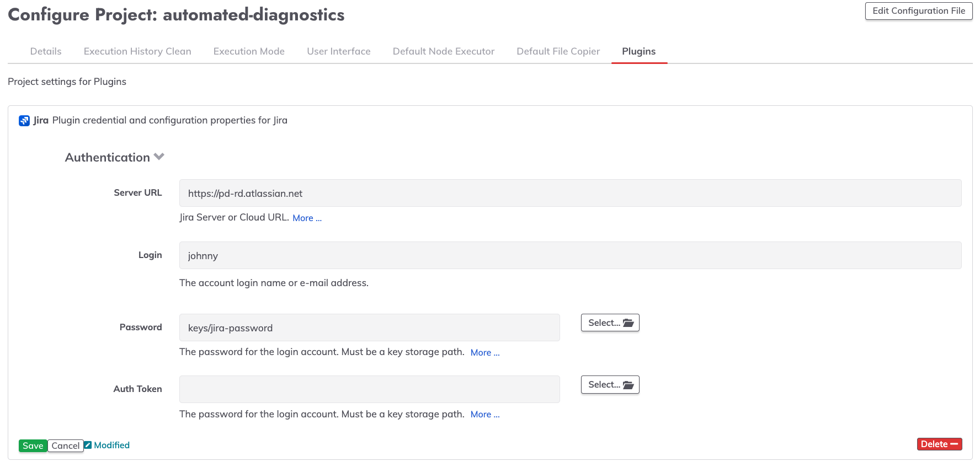
Task: Expand More details under Password description
Action: (485, 353)
